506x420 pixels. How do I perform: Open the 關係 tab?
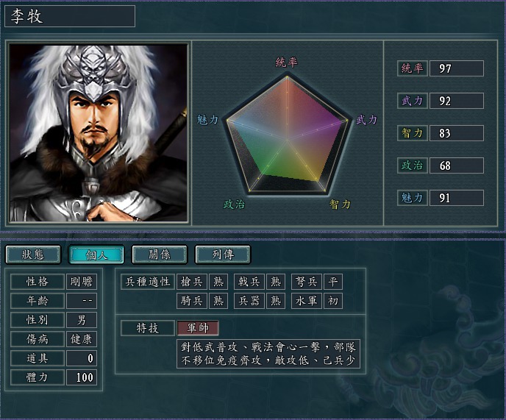(160, 255)
